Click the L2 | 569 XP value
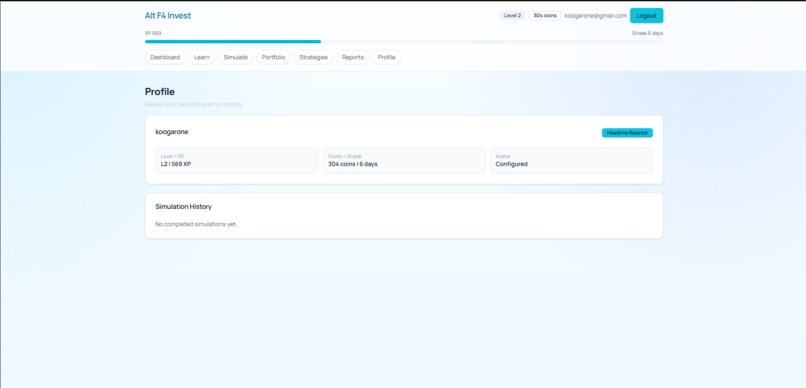The height and width of the screenshot is (388, 806). click(x=176, y=164)
